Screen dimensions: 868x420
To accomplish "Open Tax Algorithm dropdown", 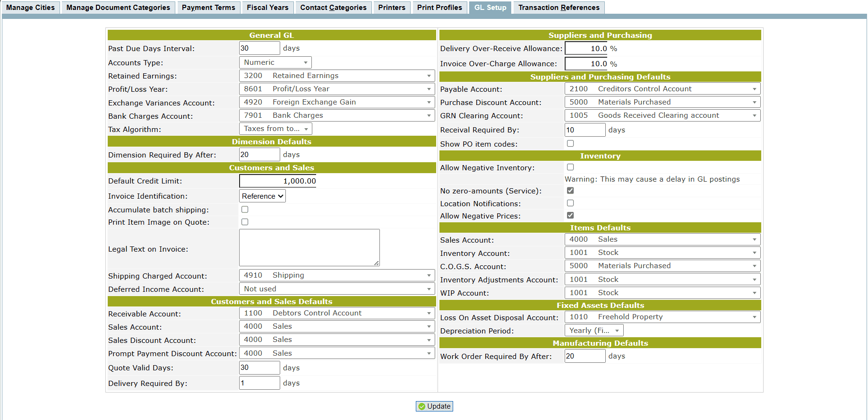I will (x=275, y=129).
